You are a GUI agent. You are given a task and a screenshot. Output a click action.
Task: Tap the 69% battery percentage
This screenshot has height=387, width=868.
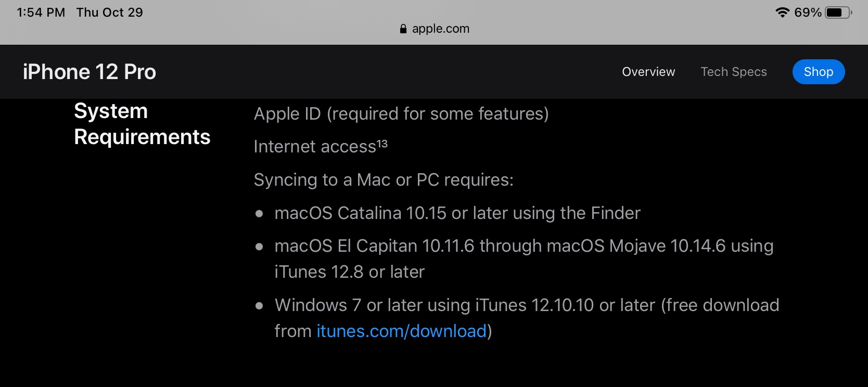click(x=807, y=12)
